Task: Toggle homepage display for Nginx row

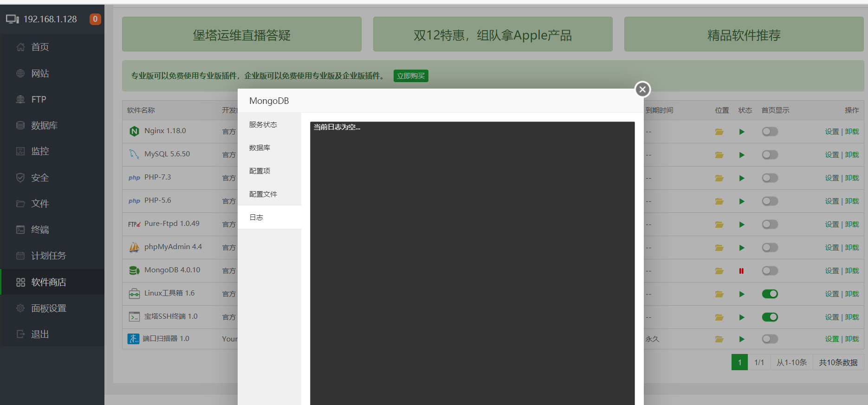Action: [x=770, y=132]
